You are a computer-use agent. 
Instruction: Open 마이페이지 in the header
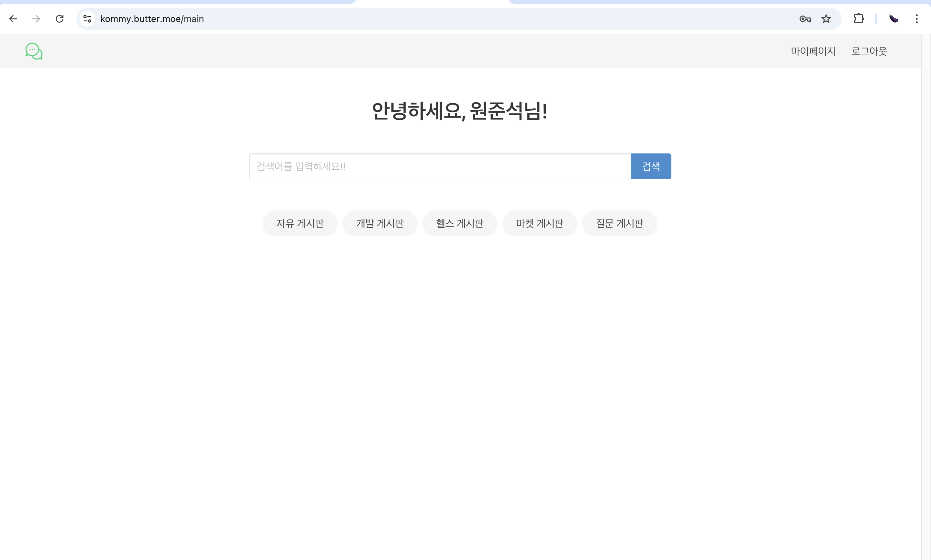[813, 51]
